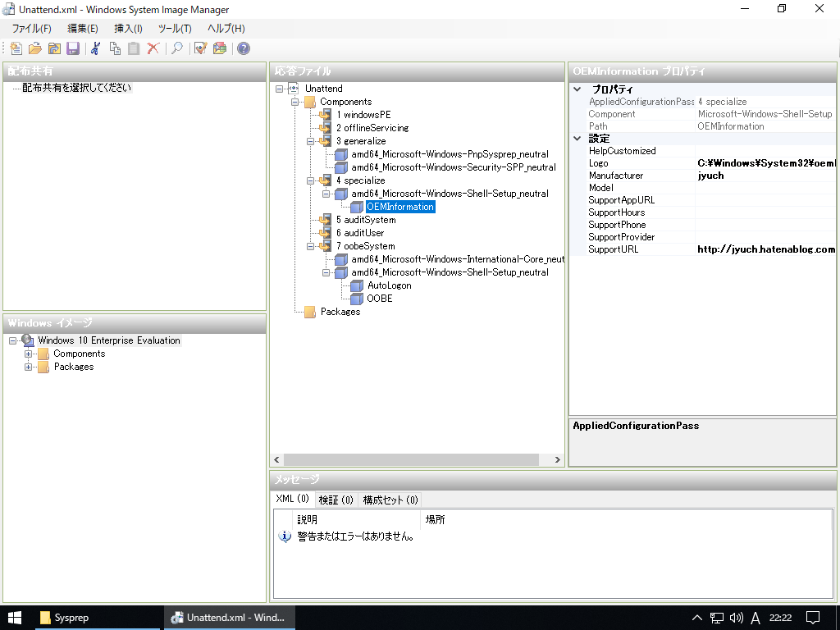Screen dimensions: 840x630
Task: Click the open answer file folder icon
Action: point(35,48)
